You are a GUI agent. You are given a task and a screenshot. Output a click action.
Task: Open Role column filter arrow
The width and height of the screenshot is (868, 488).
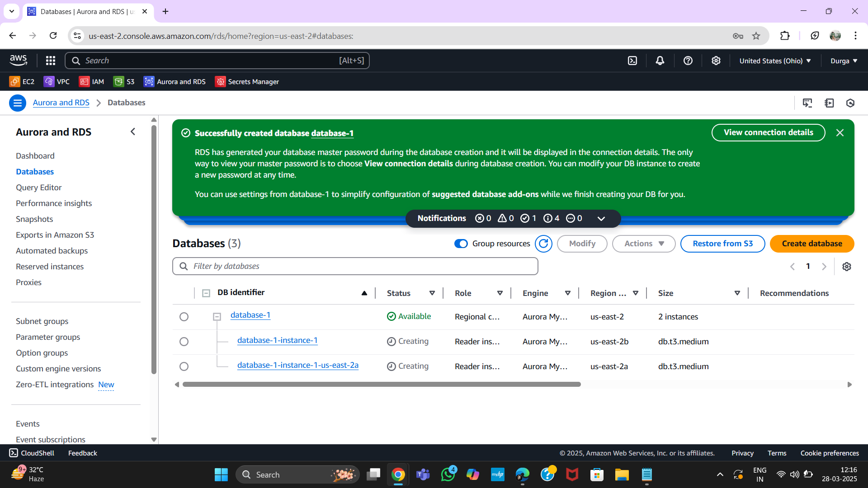pos(500,293)
